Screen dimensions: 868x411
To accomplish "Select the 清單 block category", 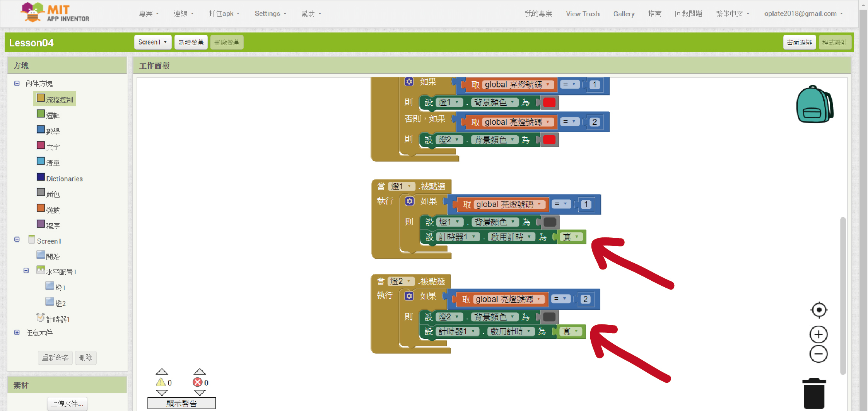I will point(49,162).
